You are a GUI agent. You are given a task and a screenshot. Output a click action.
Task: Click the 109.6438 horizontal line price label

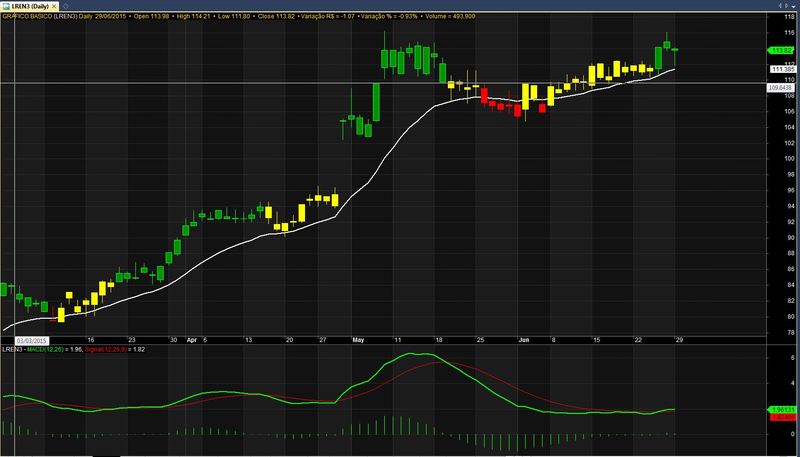(x=782, y=88)
